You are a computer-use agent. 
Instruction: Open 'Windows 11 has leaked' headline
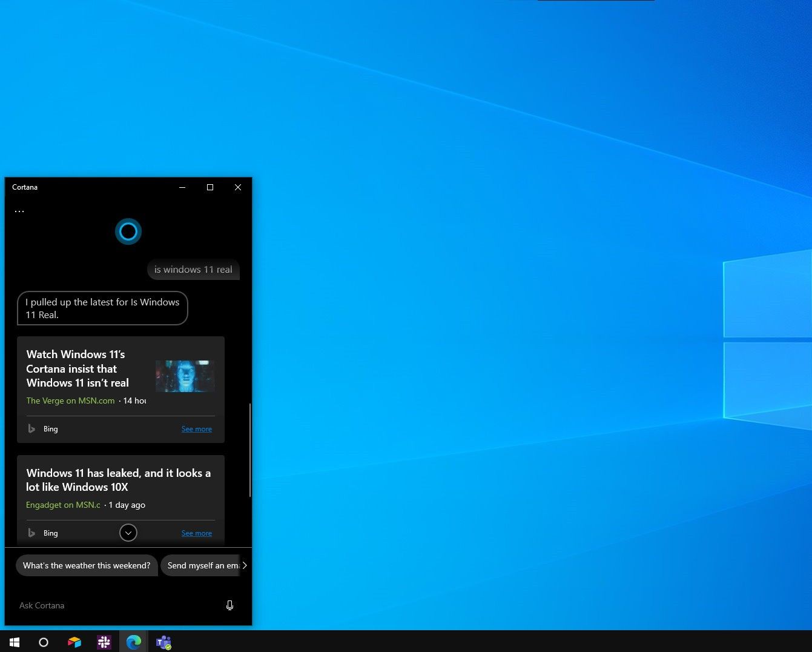(119, 480)
